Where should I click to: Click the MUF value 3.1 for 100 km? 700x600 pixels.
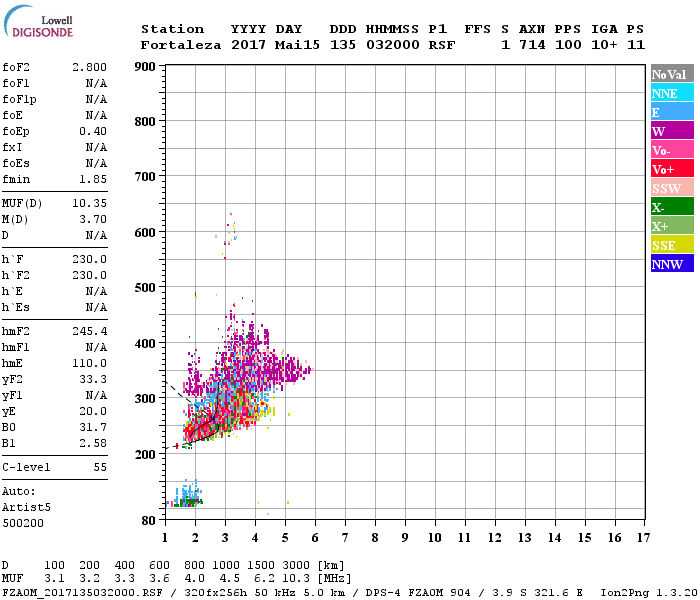coord(54,578)
